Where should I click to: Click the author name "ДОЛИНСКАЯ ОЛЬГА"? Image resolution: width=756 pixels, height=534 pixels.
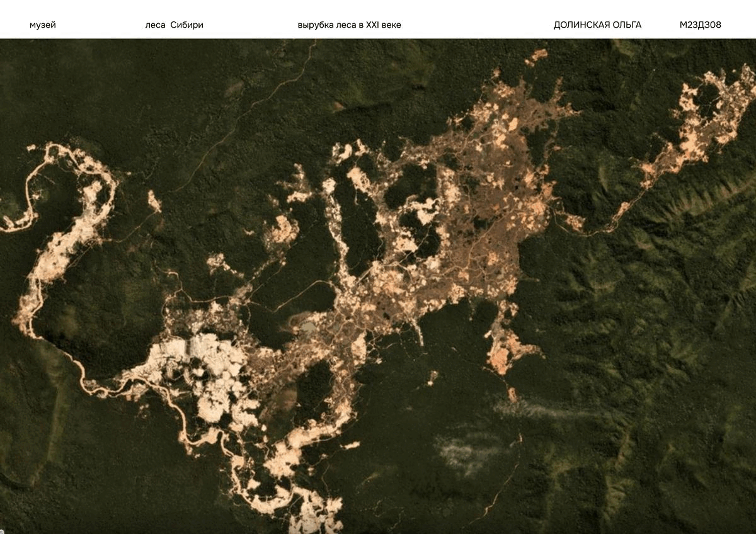click(597, 25)
